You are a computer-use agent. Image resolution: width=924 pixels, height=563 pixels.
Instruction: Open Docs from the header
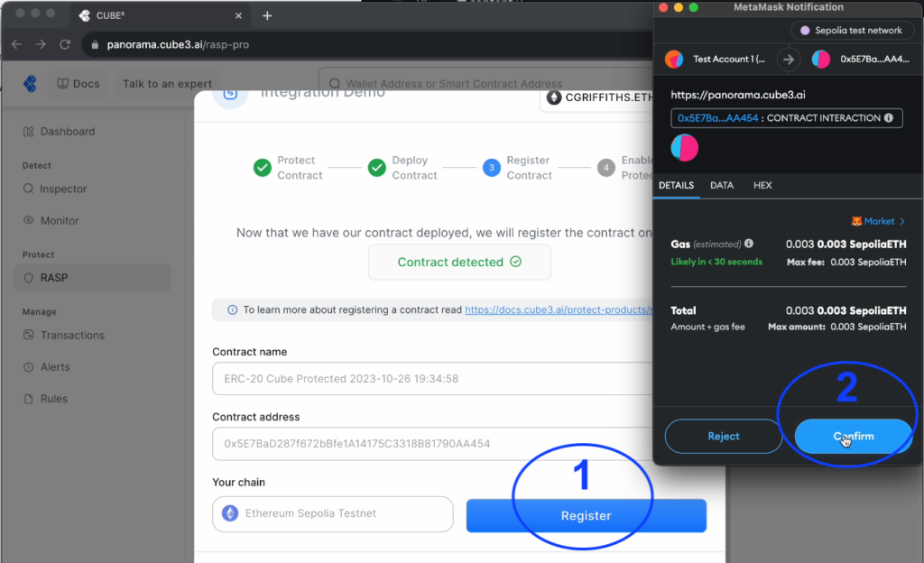79,84
